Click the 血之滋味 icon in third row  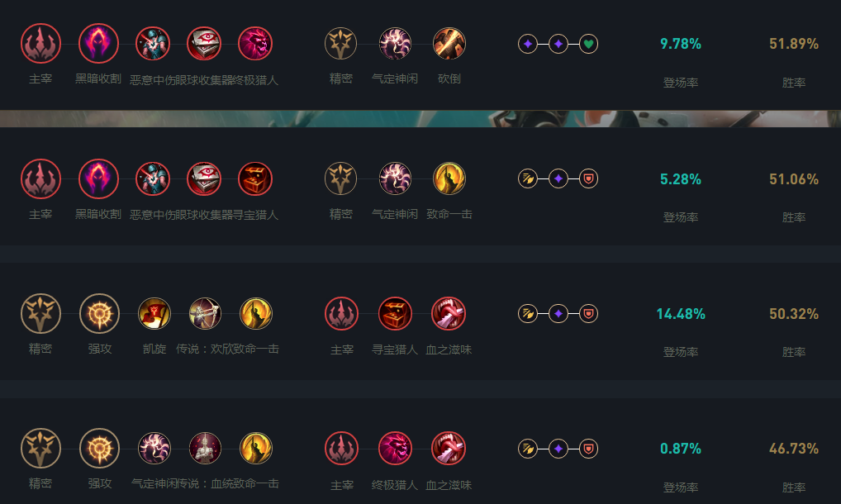point(449,314)
